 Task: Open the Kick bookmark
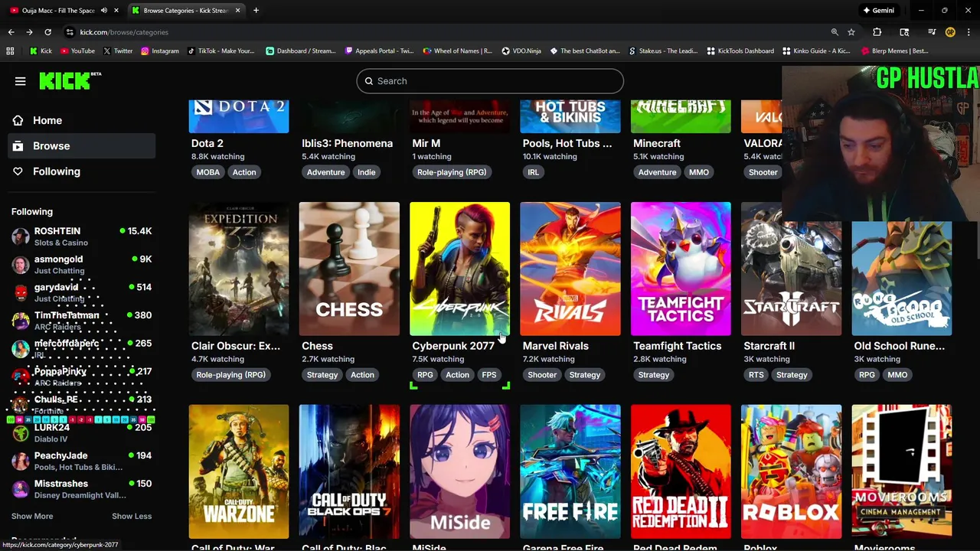click(41, 51)
